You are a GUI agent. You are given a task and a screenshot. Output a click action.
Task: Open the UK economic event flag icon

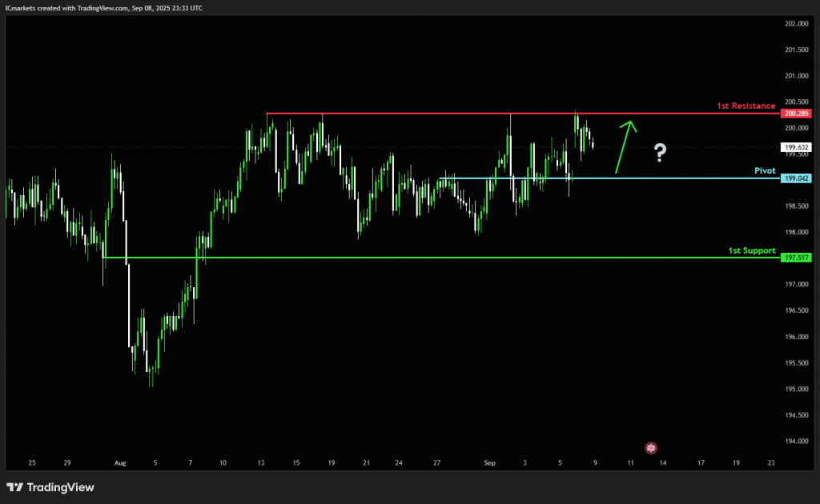click(650, 447)
